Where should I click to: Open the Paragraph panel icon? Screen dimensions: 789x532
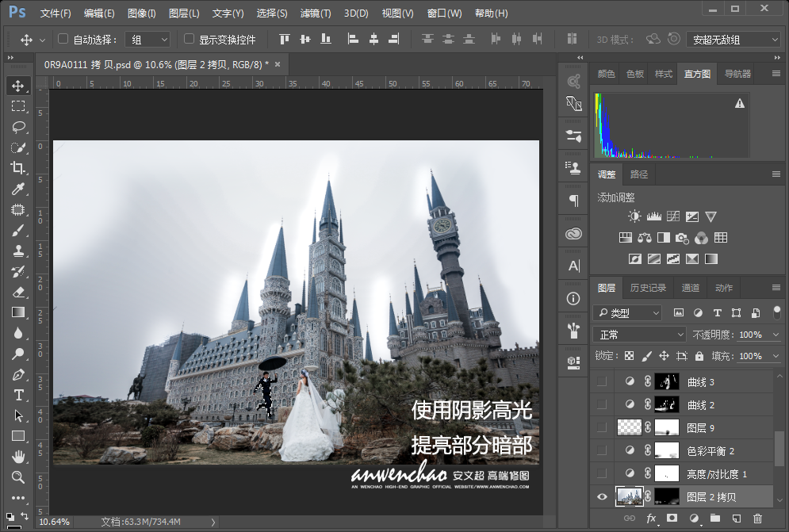pos(573,201)
